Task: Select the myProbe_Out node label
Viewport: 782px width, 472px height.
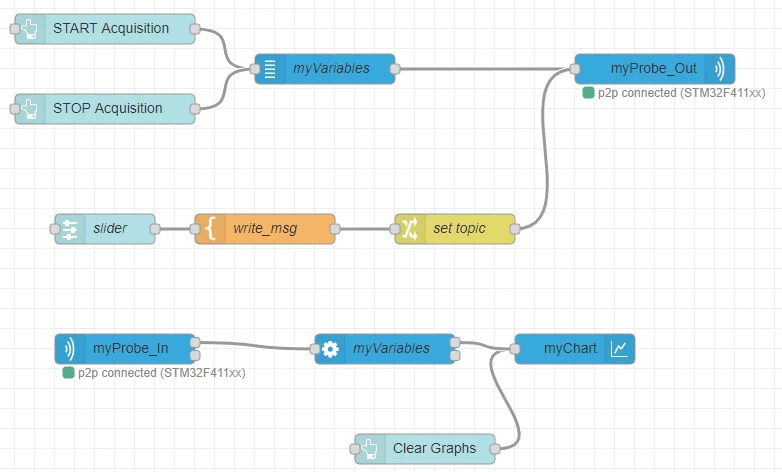Action: point(653,68)
